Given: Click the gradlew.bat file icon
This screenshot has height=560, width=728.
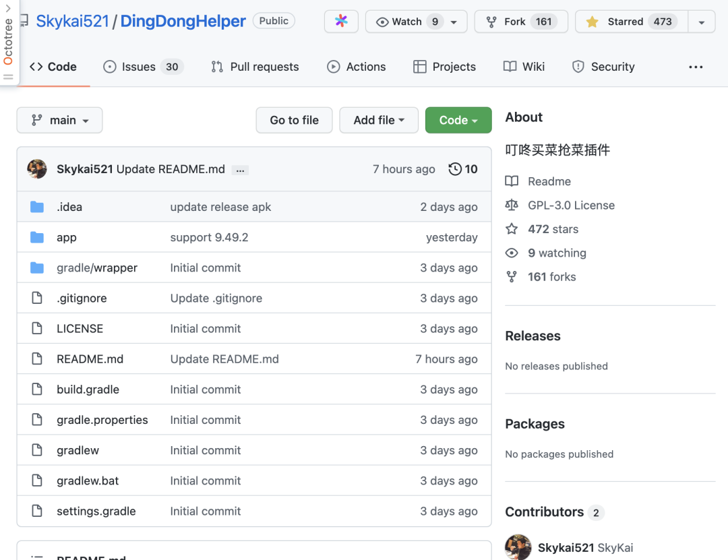Looking at the screenshot, I should 37,480.
